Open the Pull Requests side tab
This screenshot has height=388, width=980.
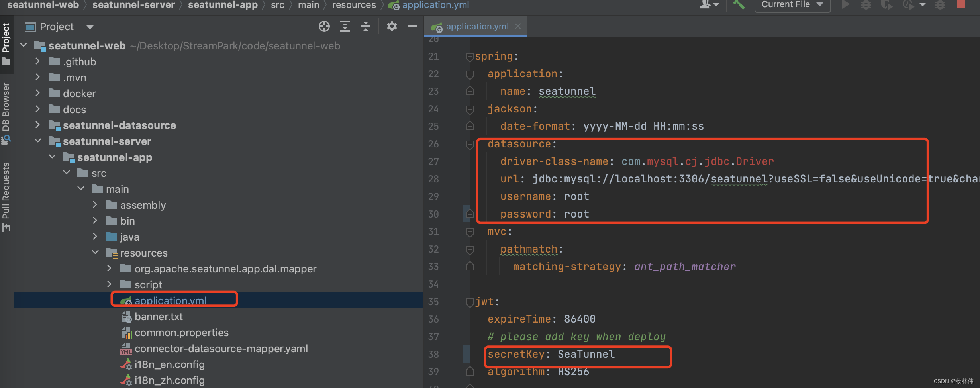[x=6, y=196]
